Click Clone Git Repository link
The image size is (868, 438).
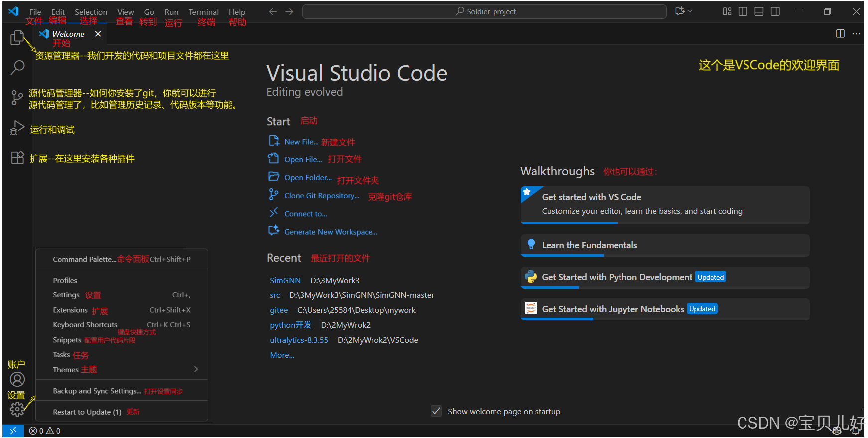pyautogui.click(x=322, y=196)
